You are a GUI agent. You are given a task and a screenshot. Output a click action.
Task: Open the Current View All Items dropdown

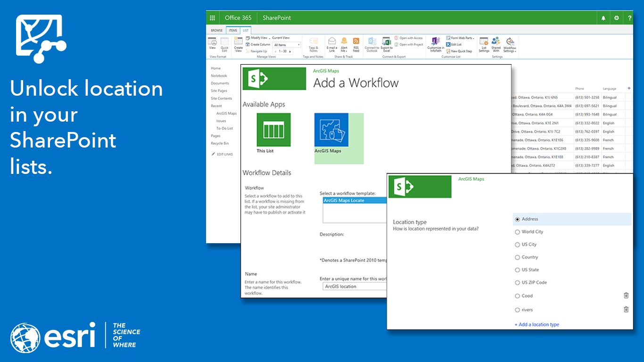[287, 45]
